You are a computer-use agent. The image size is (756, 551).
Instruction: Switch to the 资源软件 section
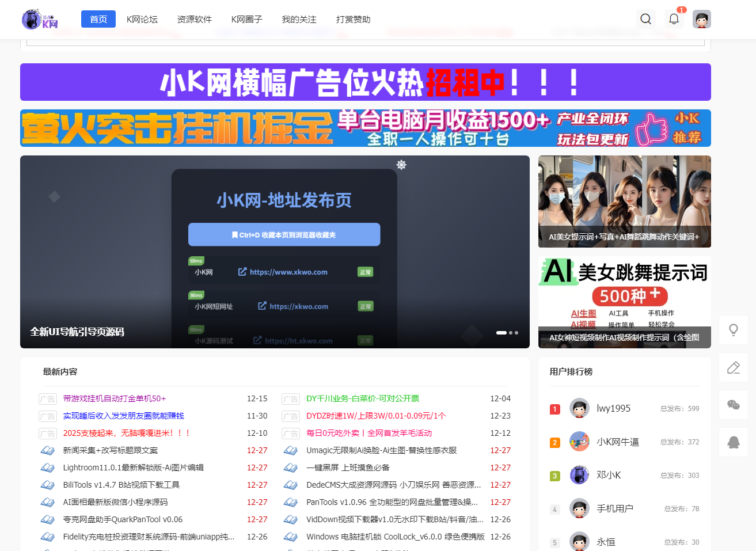(194, 19)
